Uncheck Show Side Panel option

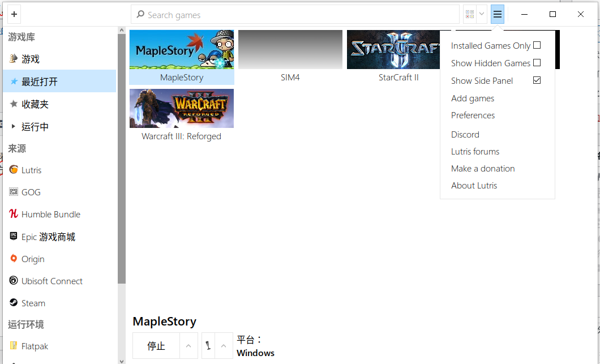coord(537,80)
